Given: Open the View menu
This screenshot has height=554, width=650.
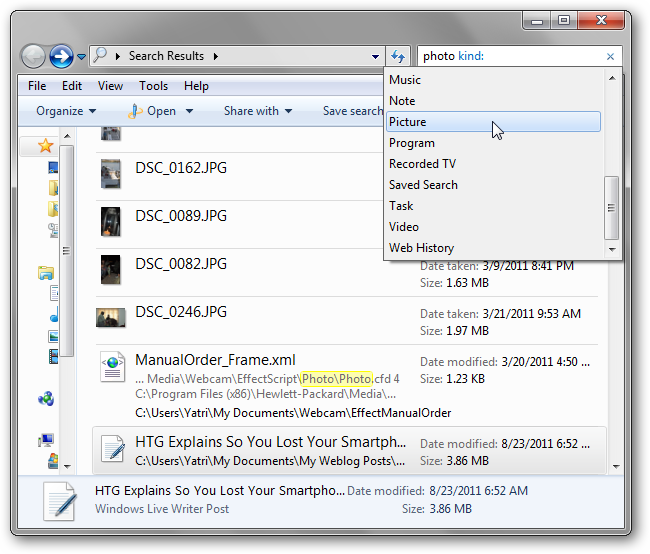Looking at the screenshot, I should coord(110,86).
